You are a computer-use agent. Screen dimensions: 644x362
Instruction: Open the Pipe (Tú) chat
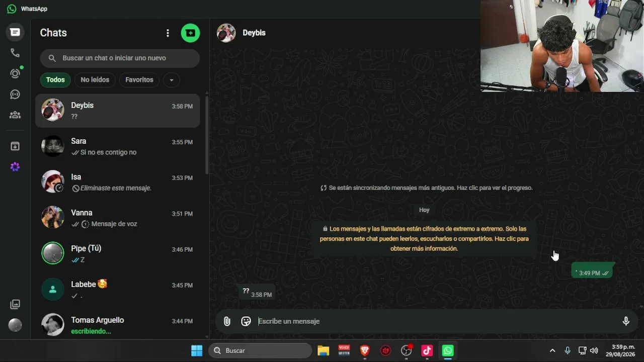pos(118,253)
